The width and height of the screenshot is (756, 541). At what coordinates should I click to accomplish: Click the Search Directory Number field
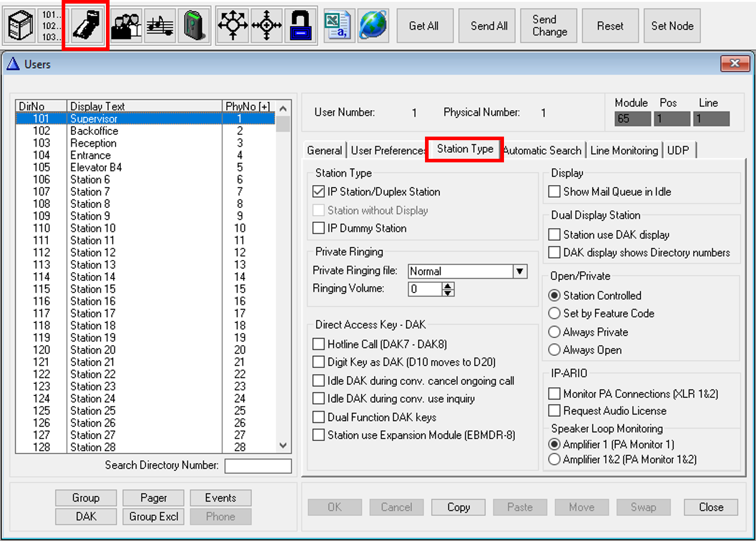(258, 466)
